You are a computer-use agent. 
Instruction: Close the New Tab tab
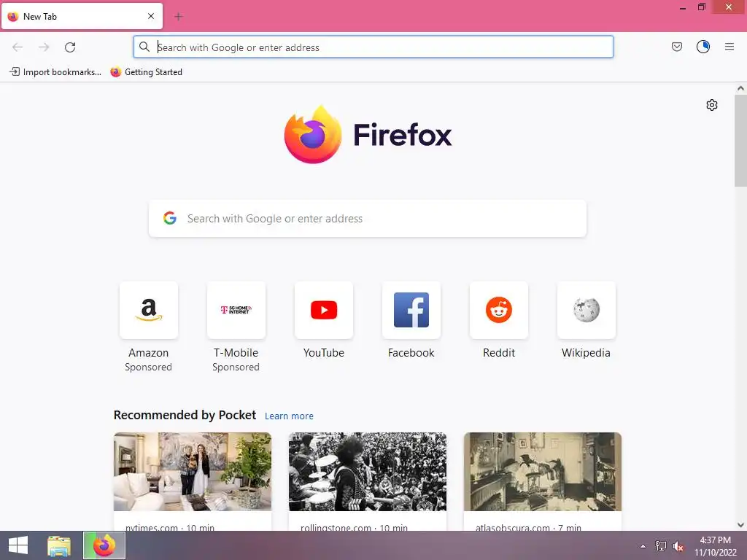[151, 16]
